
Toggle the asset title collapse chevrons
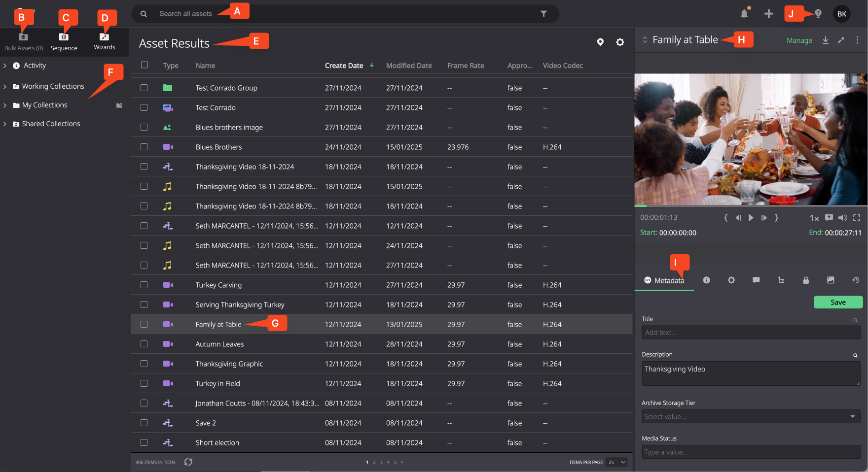click(x=645, y=40)
